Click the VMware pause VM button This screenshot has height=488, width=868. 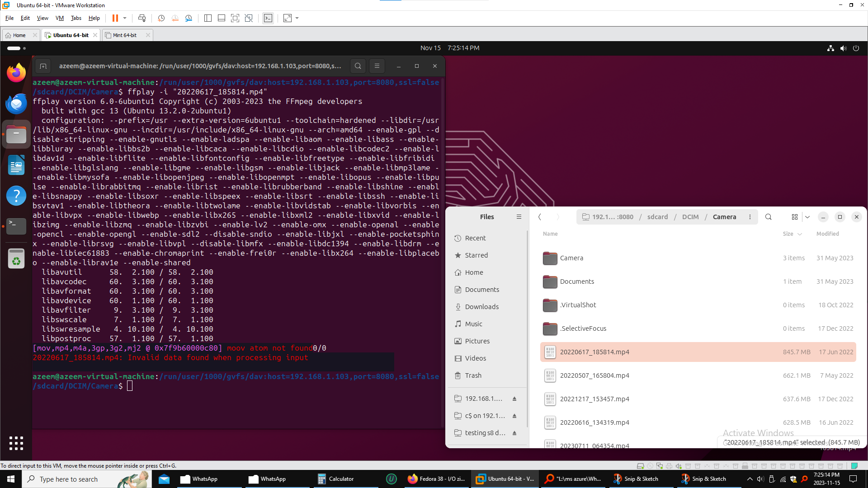click(115, 18)
